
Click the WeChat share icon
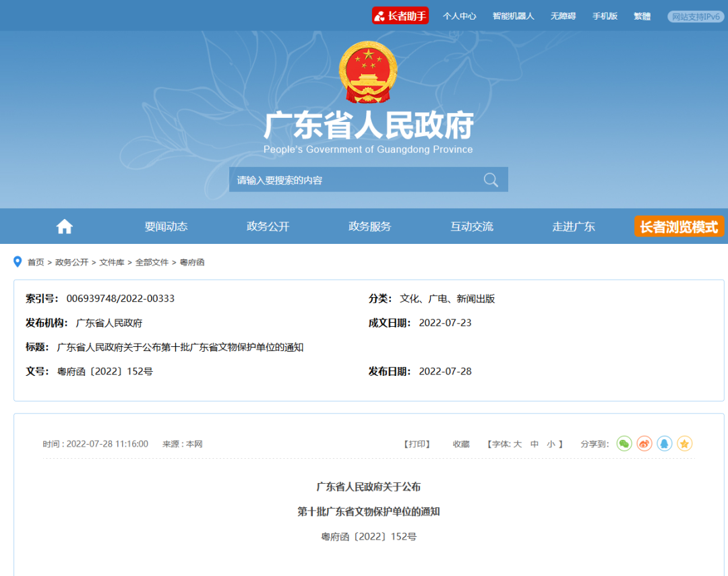pyautogui.click(x=624, y=444)
